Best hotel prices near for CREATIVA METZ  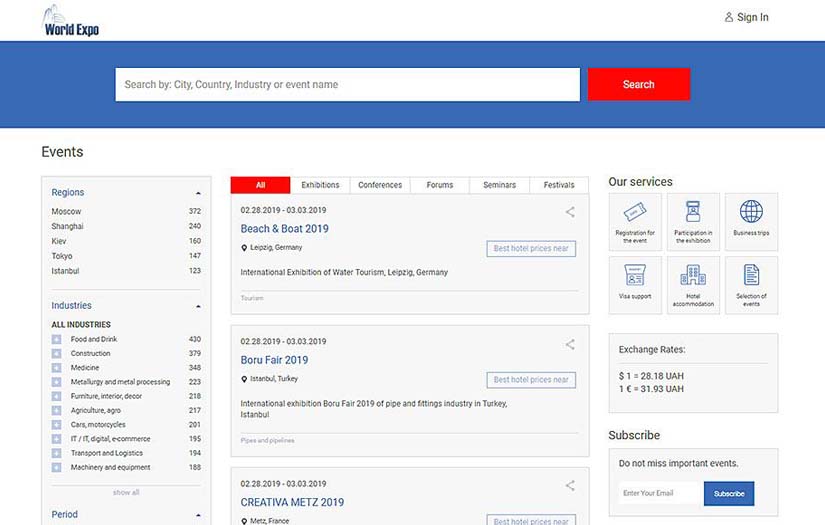[x=531, y=520]
